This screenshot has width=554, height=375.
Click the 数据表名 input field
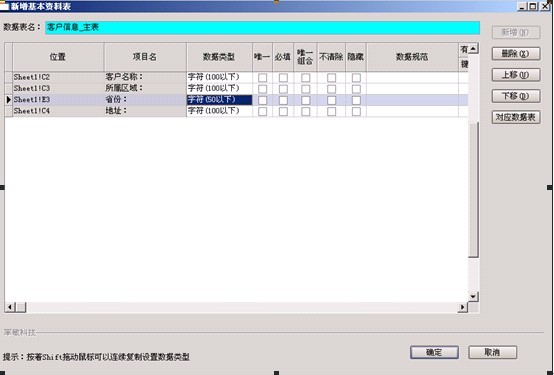[263, 28]
